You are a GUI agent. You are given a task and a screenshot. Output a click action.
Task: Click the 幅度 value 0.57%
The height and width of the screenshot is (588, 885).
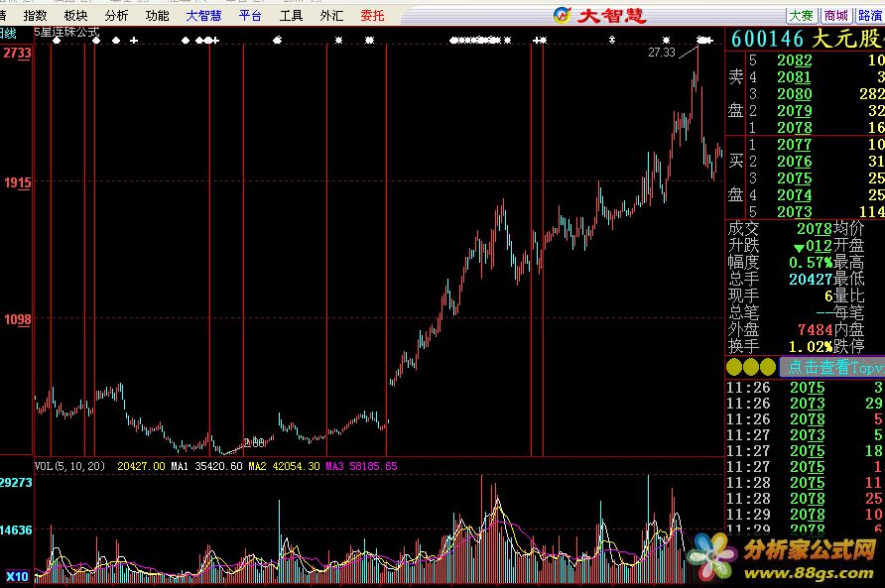811,263
